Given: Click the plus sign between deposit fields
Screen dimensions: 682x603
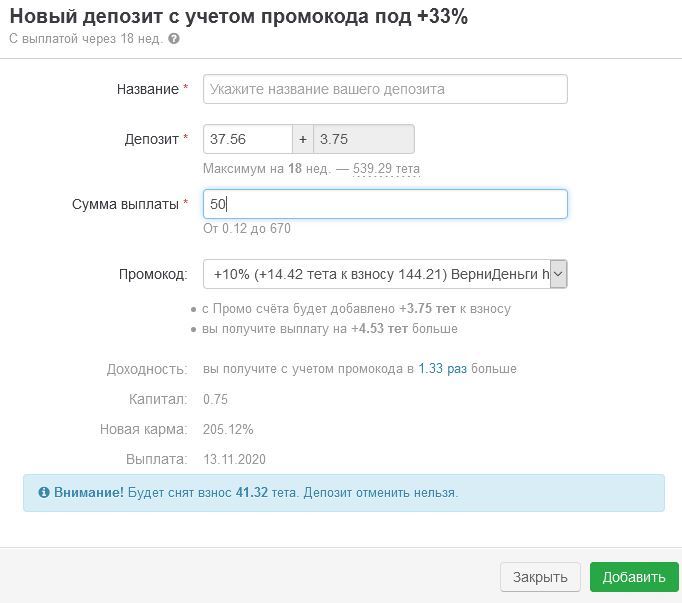Looking at the screenshot, I should coord(303,139).
